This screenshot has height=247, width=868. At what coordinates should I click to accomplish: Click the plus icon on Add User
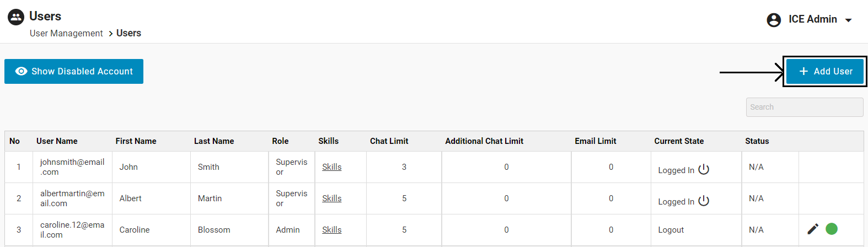tap(803, 71)
